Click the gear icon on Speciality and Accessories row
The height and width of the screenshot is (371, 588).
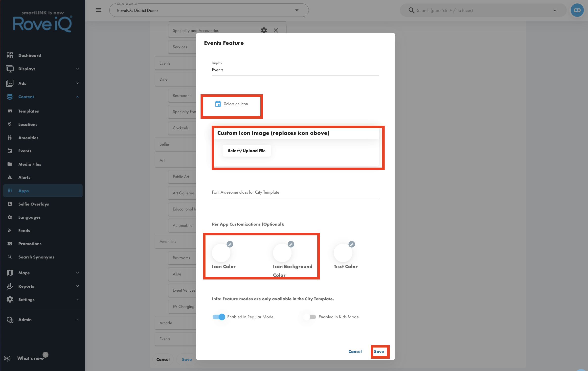[264, 30]
